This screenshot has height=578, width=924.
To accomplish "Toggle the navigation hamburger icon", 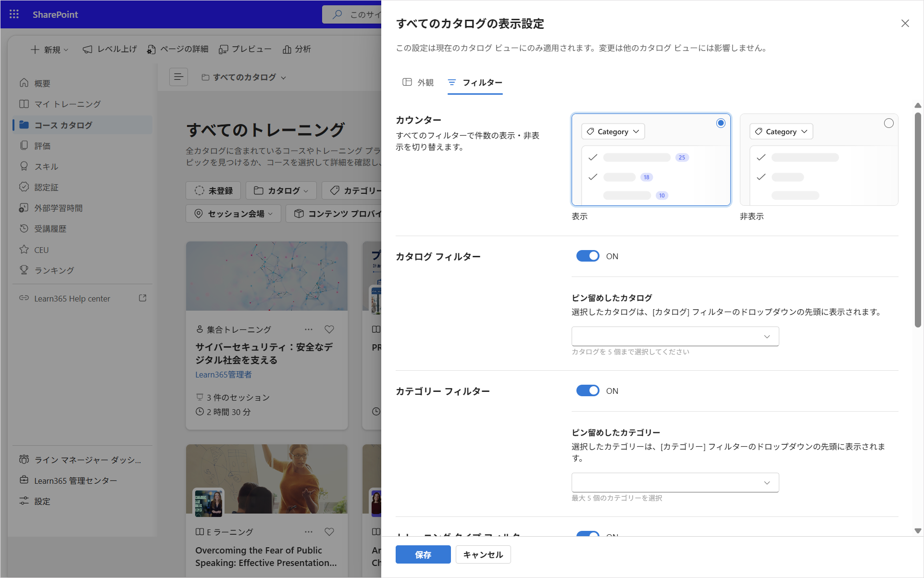I will (x=178, y=77).
